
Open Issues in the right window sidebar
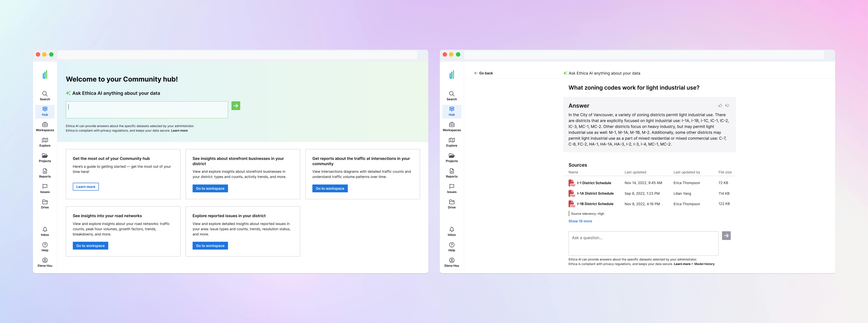click(452, 189)
